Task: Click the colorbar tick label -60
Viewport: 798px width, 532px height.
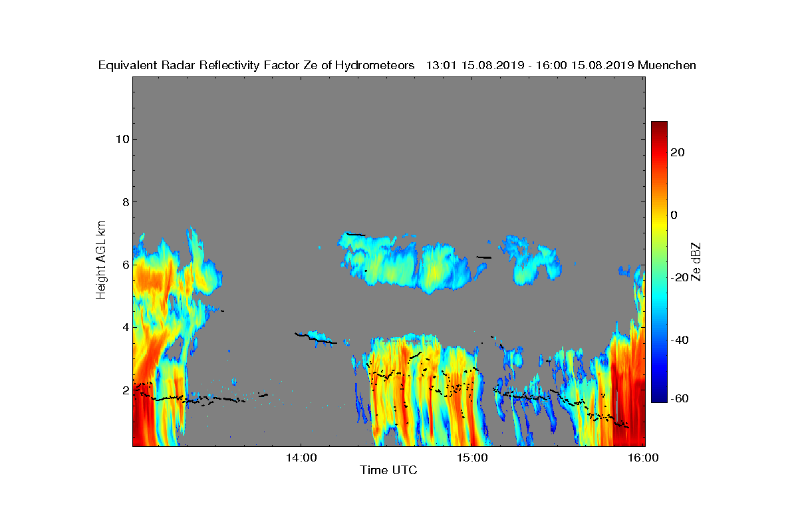Action: (x=680, y=398)
